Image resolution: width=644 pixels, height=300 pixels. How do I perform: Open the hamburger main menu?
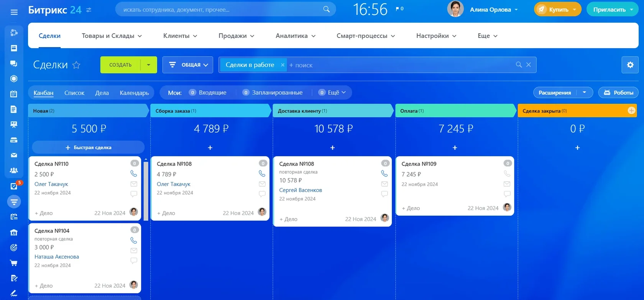[x=14, y=12]
